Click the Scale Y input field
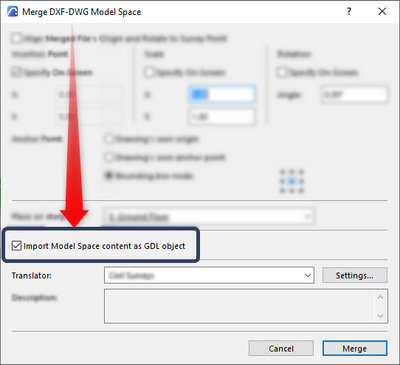 tap(222, 117)
